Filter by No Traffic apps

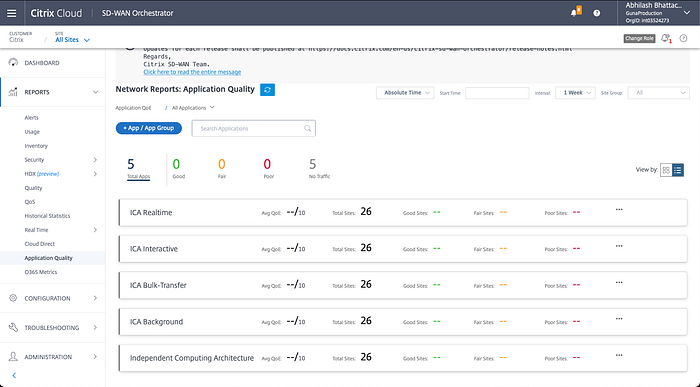click(x=319, y=168)
